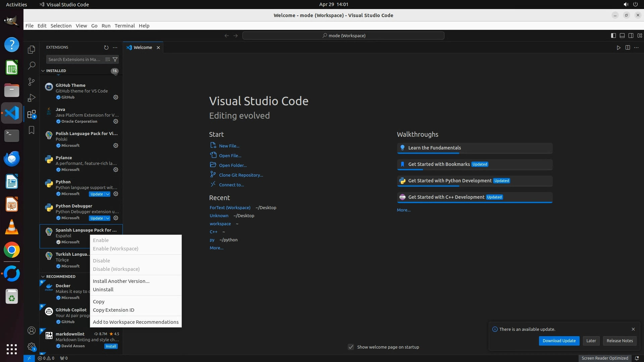The width and height of the screenshot is (644, 362).
Task: Click the Clone Git Repository link
Action: (241, 175)
